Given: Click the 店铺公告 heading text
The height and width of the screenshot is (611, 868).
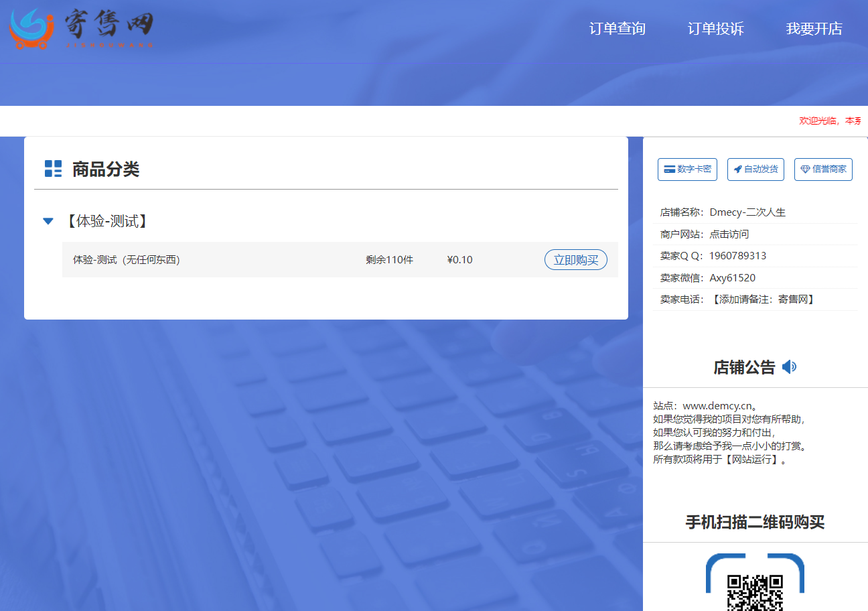Looking at the screenshot, I should point(744,367).
